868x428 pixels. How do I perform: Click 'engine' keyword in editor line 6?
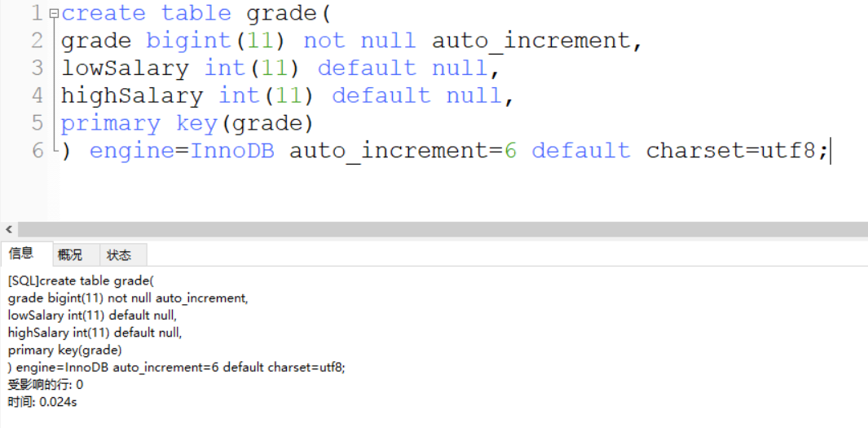click(x=132, y=151)
